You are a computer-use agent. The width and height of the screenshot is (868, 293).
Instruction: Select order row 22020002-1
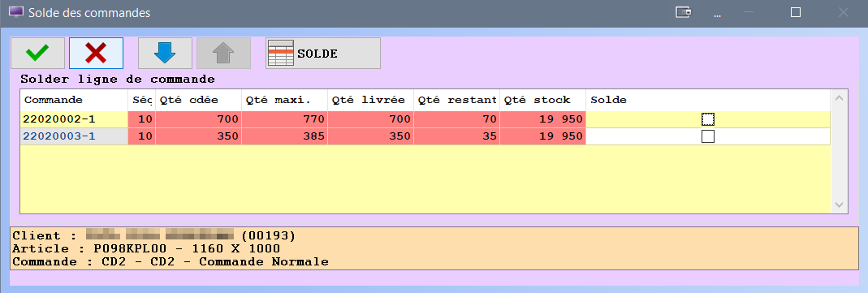(x=425, y=119)
